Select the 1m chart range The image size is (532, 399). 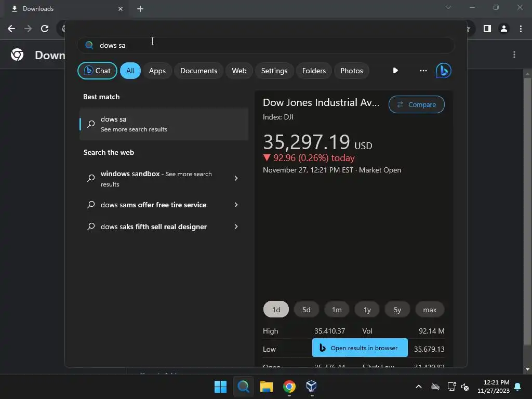(x=337, y=310)
